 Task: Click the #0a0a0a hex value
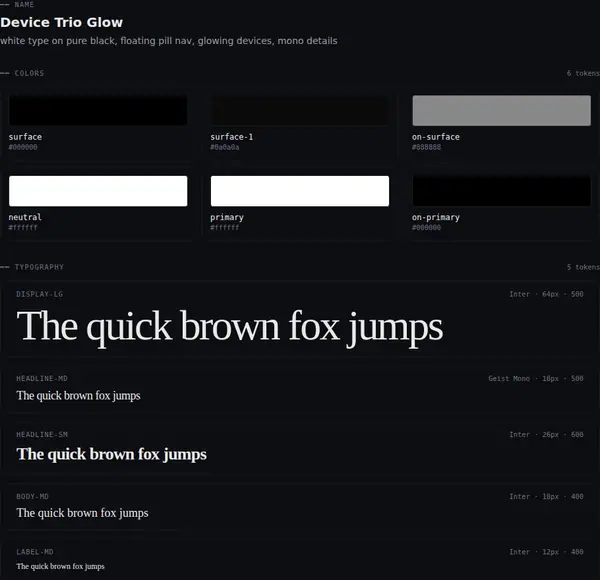[x=225, y=147]
